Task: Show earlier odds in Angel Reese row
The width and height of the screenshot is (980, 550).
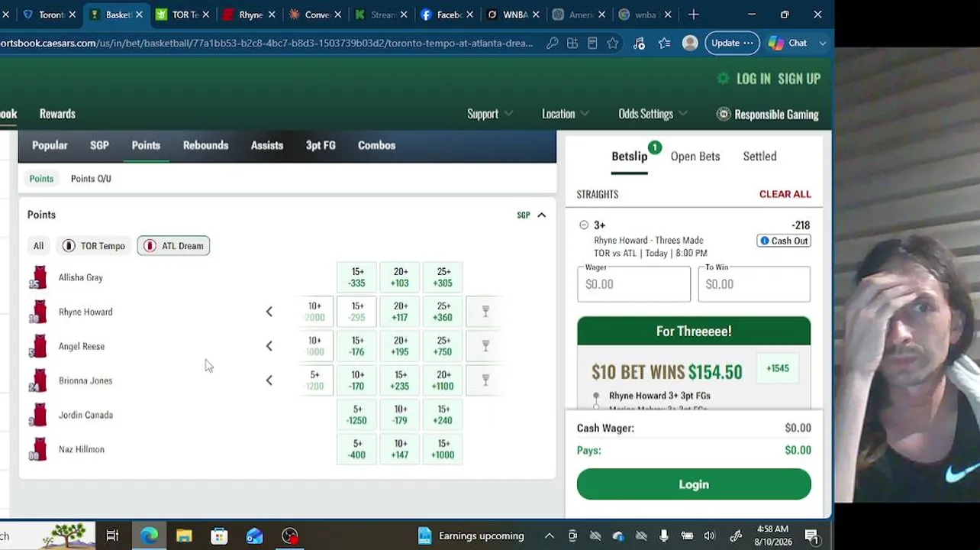Action: [x=269, y=346]
